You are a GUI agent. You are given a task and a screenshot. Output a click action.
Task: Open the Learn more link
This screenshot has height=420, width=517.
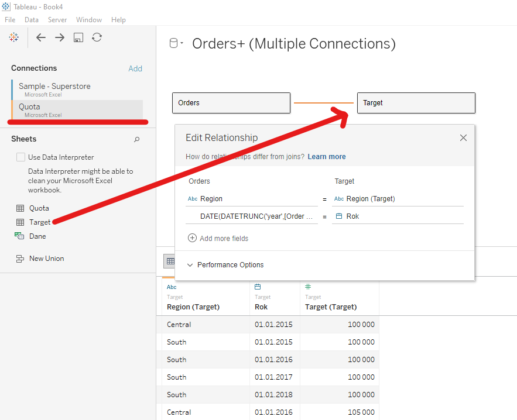pos(326,157)
